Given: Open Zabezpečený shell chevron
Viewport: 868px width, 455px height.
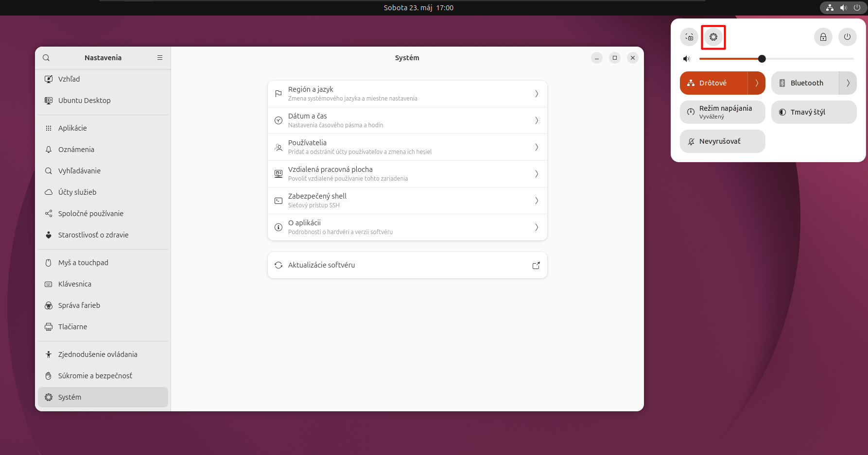Looking at the screenshot, I should click(x=537, y=201).
